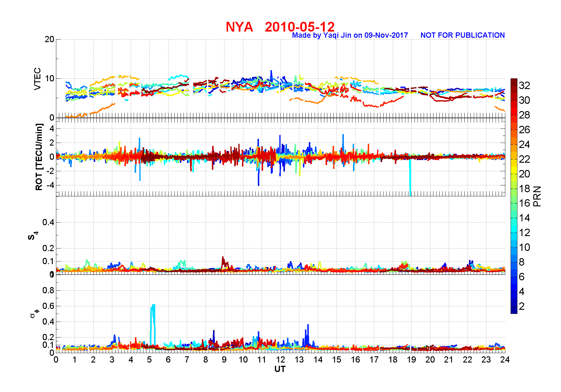Click x-axis tick label 18

click(393, 360)
